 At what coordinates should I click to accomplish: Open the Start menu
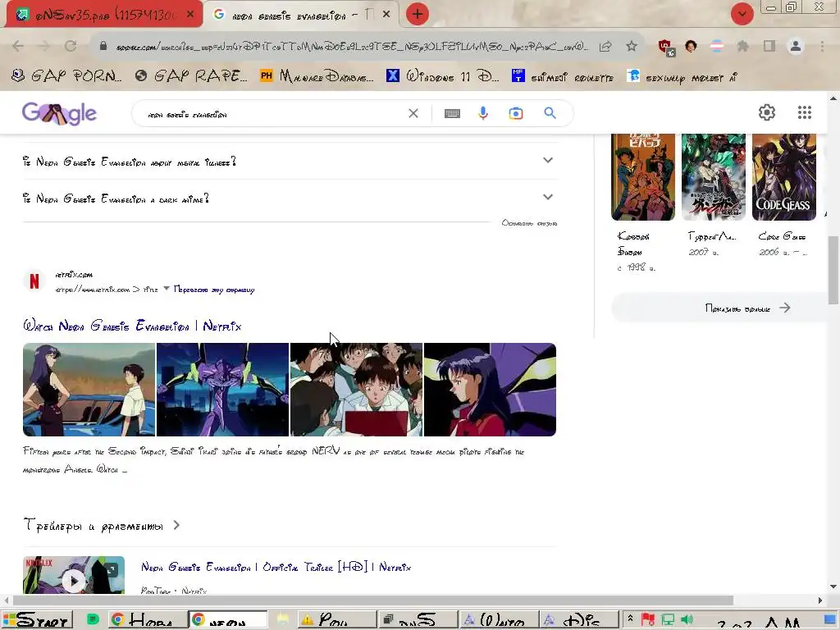coord(37,620)
